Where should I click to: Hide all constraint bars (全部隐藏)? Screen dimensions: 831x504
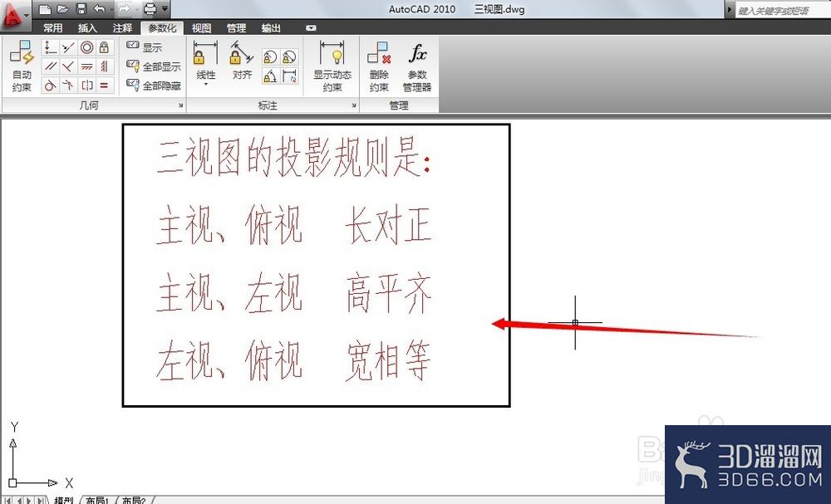coord(154,86)
